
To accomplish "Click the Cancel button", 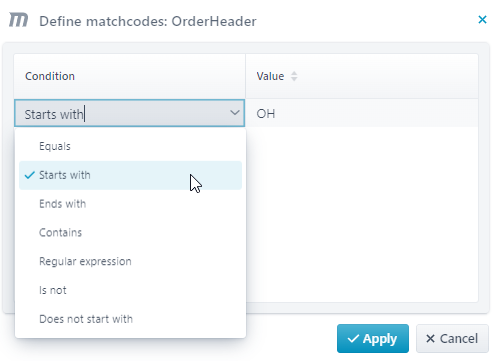I will click(452, 339).
